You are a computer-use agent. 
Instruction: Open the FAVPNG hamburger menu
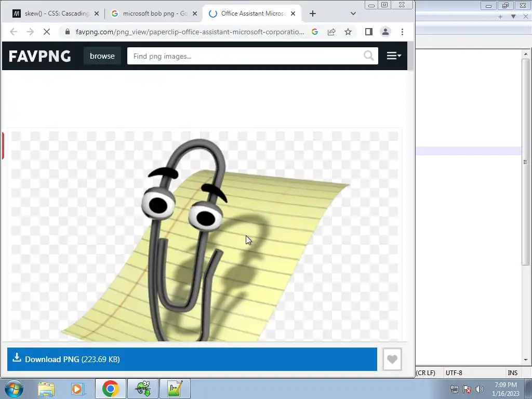tap(394, 56)
